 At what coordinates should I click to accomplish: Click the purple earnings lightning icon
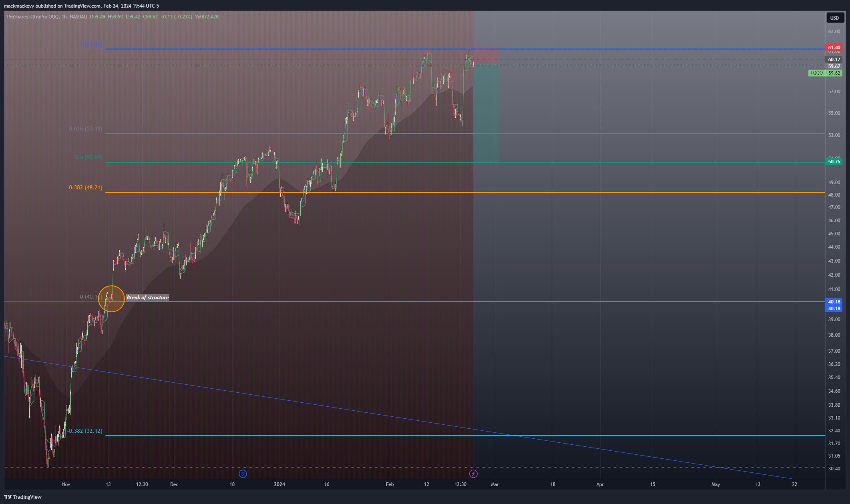[473, 474]
